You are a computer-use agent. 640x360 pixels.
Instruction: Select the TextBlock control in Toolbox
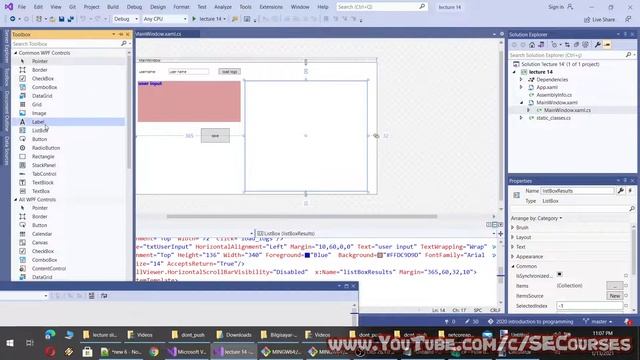tap(42, 182)
